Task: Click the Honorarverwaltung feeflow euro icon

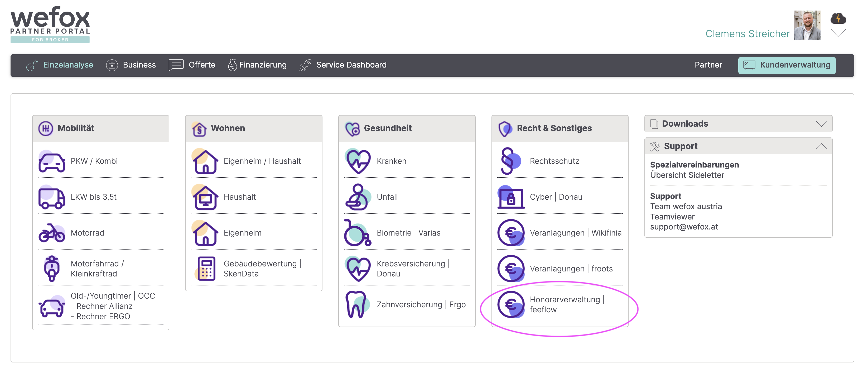Action: click(x=511, y=304)
